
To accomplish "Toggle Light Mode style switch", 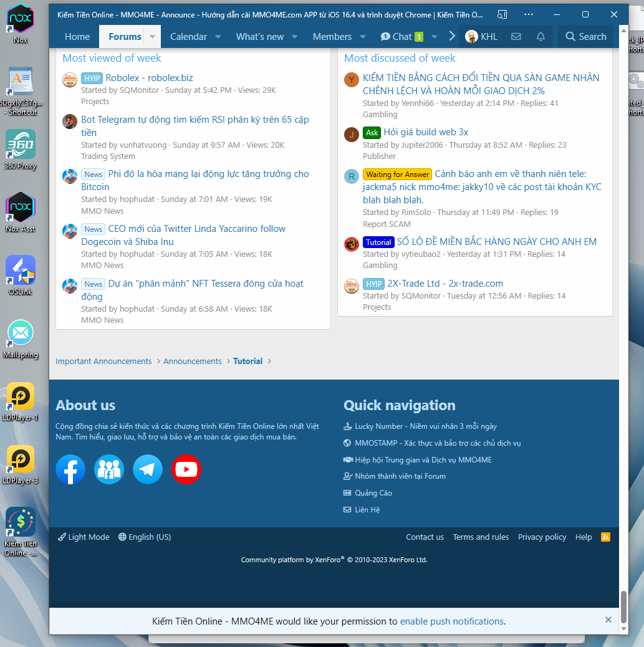I will [84, 537].
